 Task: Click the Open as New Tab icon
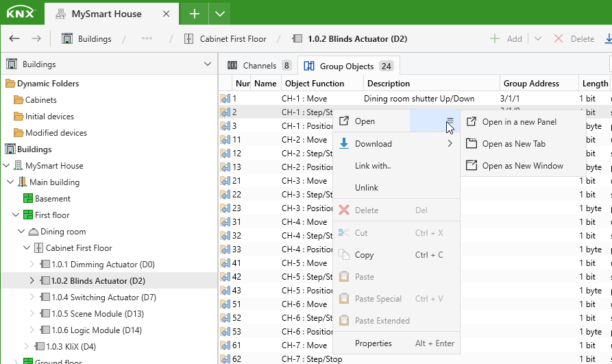coord(472,143)
